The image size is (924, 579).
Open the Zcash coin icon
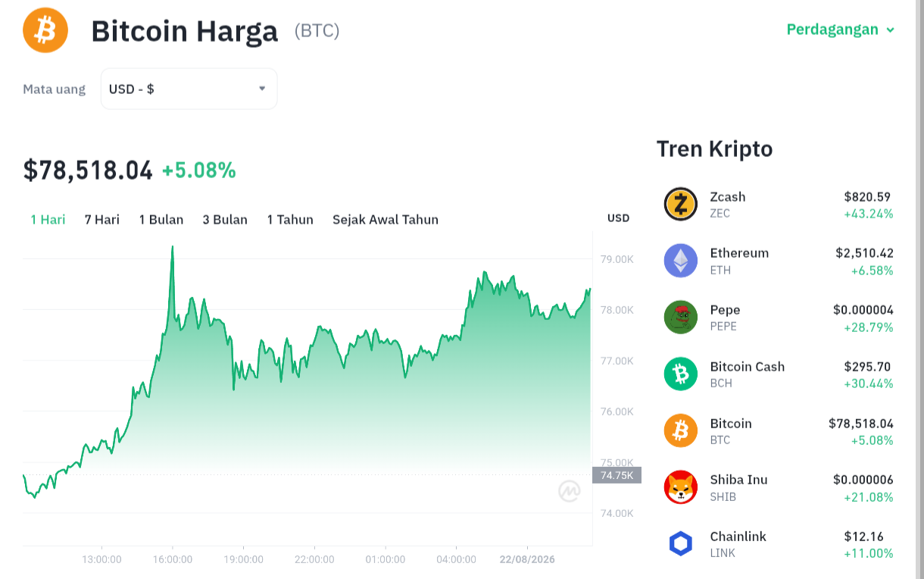[x=681, y=204]
